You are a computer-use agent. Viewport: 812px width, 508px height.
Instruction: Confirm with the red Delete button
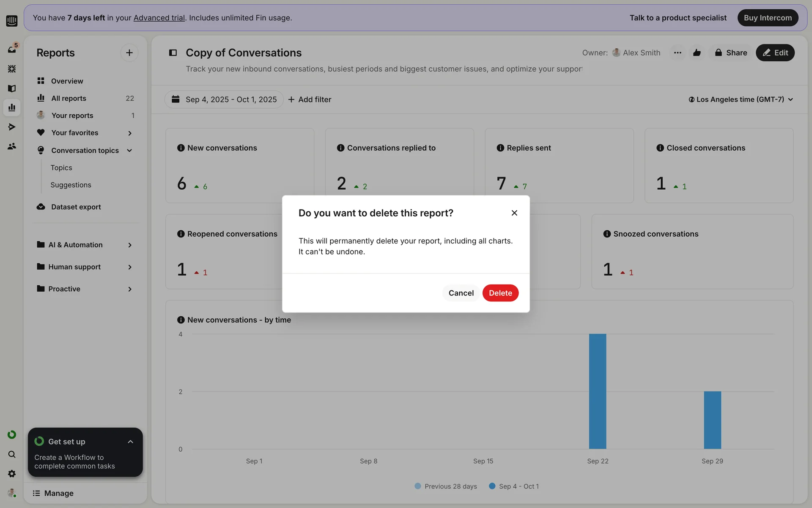(500, 293)
